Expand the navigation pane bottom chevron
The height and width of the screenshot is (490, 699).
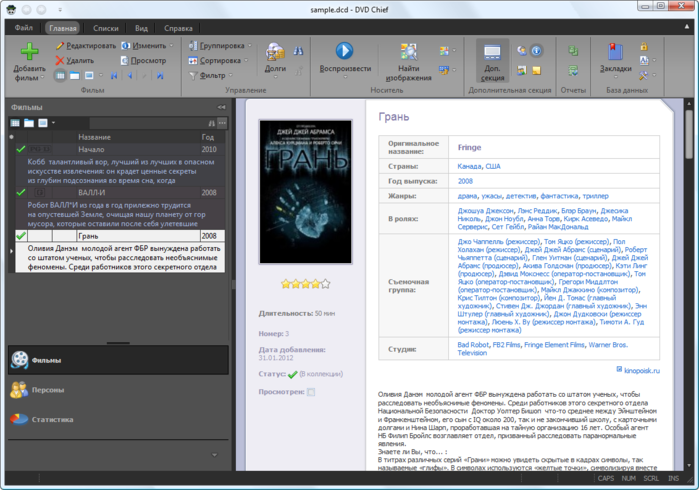pos(214,455)
